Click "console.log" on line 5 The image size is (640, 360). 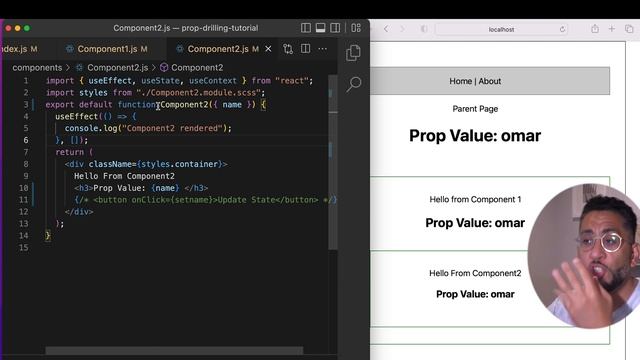(x=91, y=128)
